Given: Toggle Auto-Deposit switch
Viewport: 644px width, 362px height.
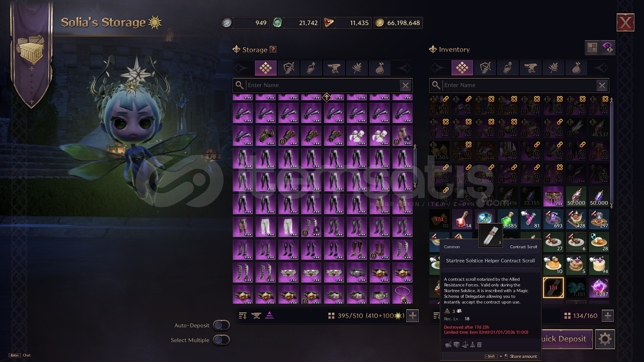Looking at the screenshot, I should [x=221, y=325].
